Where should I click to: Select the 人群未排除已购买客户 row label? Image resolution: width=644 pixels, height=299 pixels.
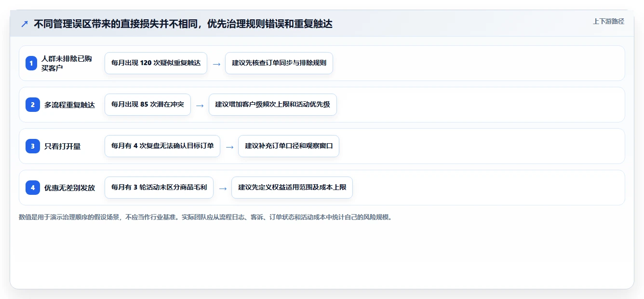point(67,63)
